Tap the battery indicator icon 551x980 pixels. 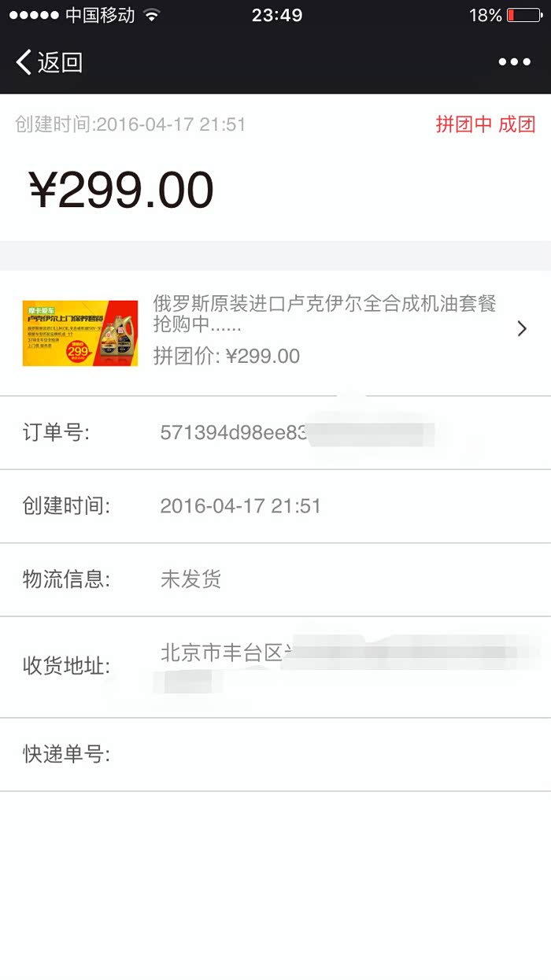(524, 15)
